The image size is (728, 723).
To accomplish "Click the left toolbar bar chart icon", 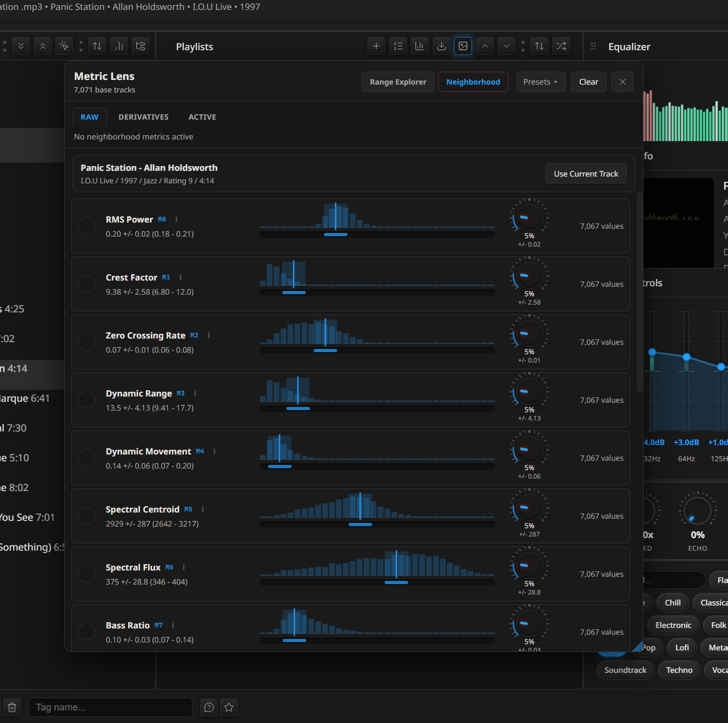I will [119, 46].
